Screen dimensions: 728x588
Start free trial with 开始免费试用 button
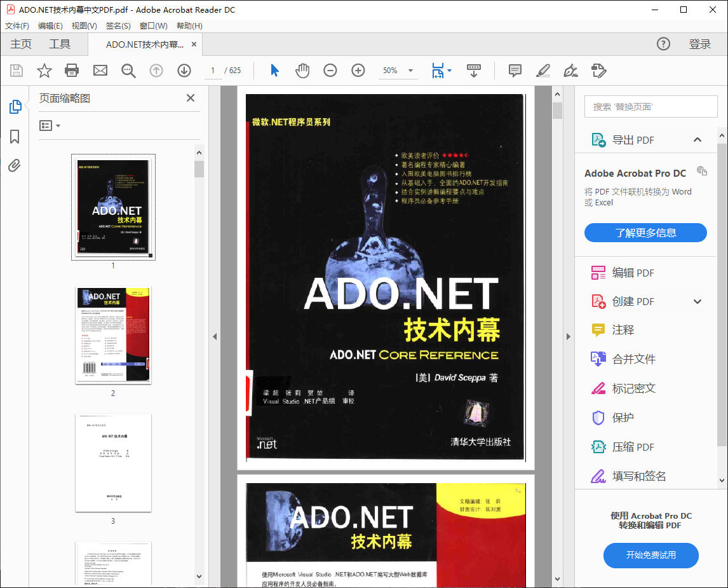(x=650, y=556)
